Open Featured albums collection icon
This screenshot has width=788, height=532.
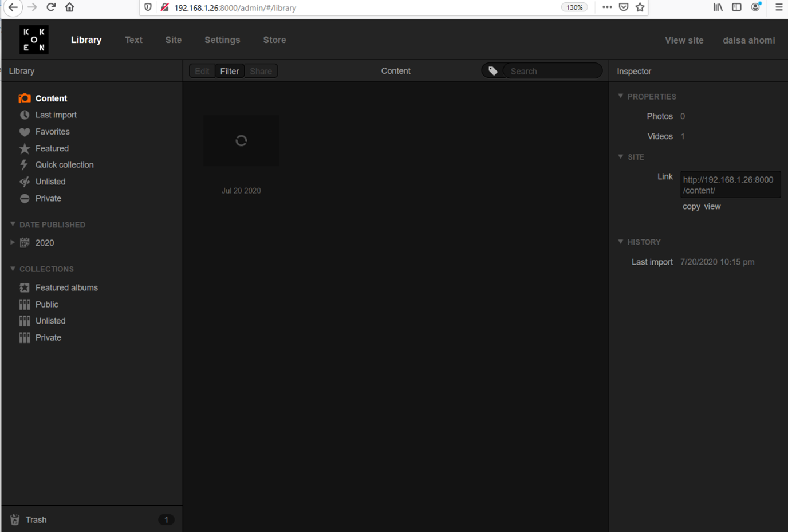tap(25, 287)
